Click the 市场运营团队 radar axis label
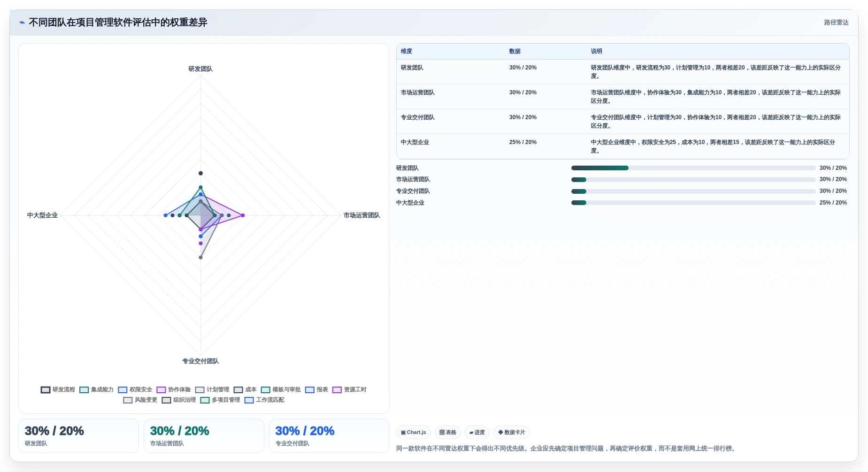 tap(361, 215)
